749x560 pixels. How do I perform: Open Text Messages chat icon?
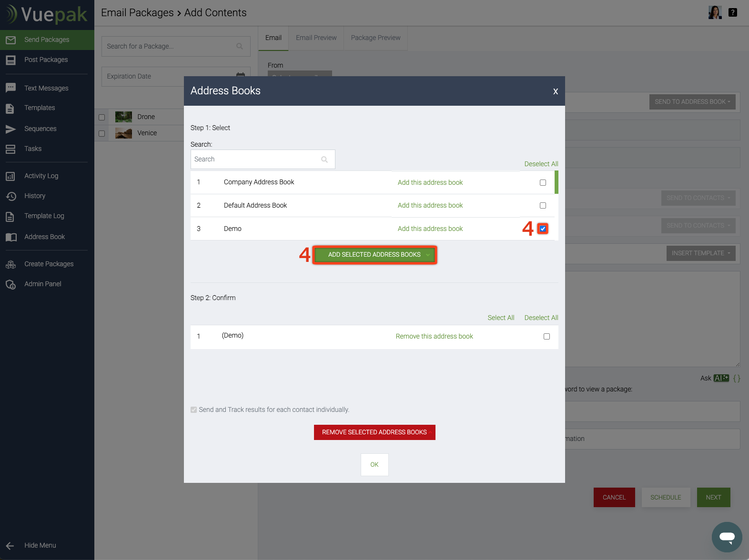pyautogui.click(x=10, y=88)
